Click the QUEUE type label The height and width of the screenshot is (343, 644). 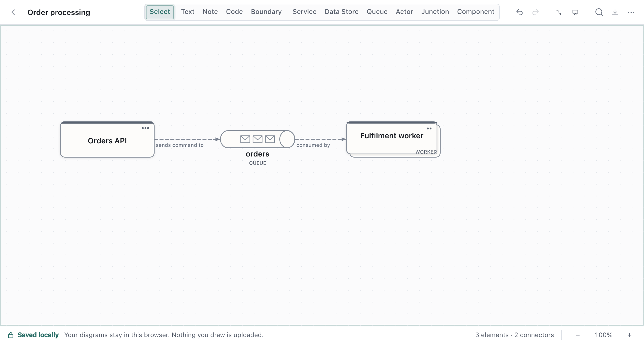(258, 163)
